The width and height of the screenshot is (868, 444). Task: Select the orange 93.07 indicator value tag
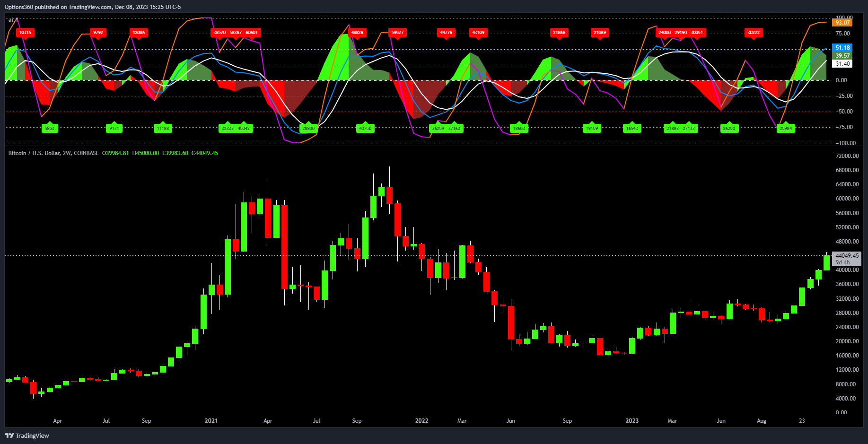[842, 22]
